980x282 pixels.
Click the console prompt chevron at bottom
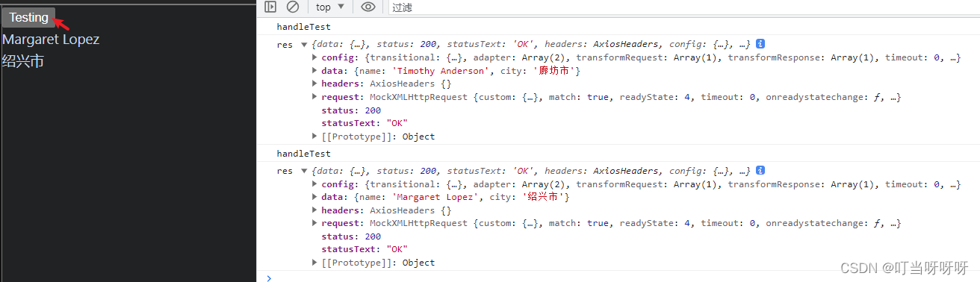[x=270, y=277]
